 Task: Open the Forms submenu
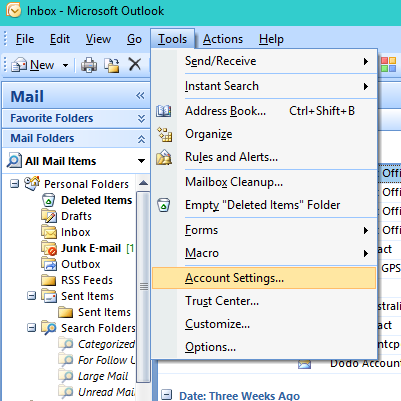tap(264, 230)
